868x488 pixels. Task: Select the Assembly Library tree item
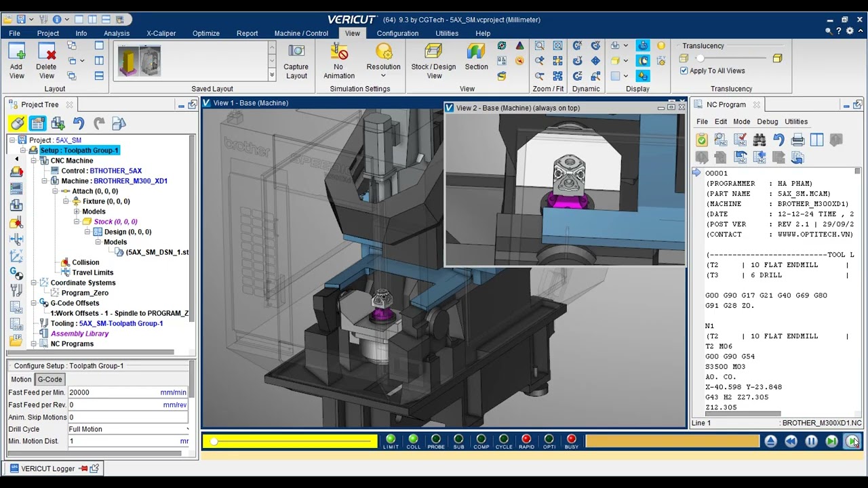(79, 333)
